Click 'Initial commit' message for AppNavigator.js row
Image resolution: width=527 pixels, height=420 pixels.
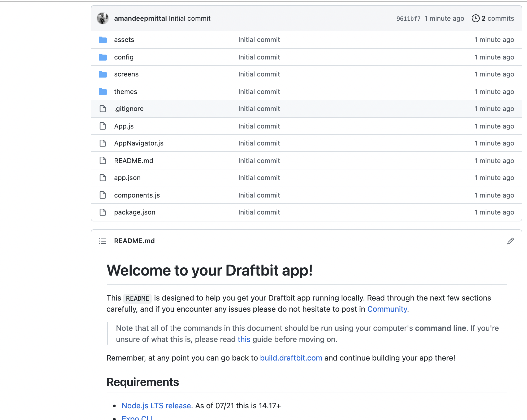(259, 143)
